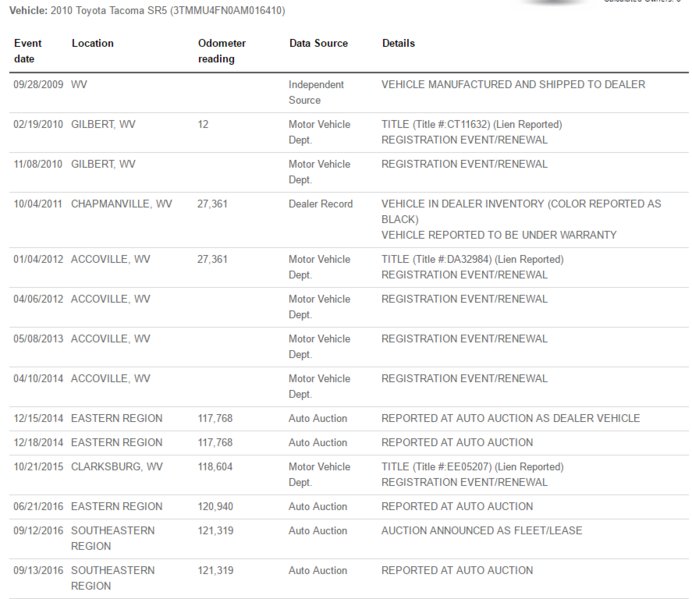This screenshot has width=692, height=599.
Task: Select the Event date column header
Action: coord(27,51)
